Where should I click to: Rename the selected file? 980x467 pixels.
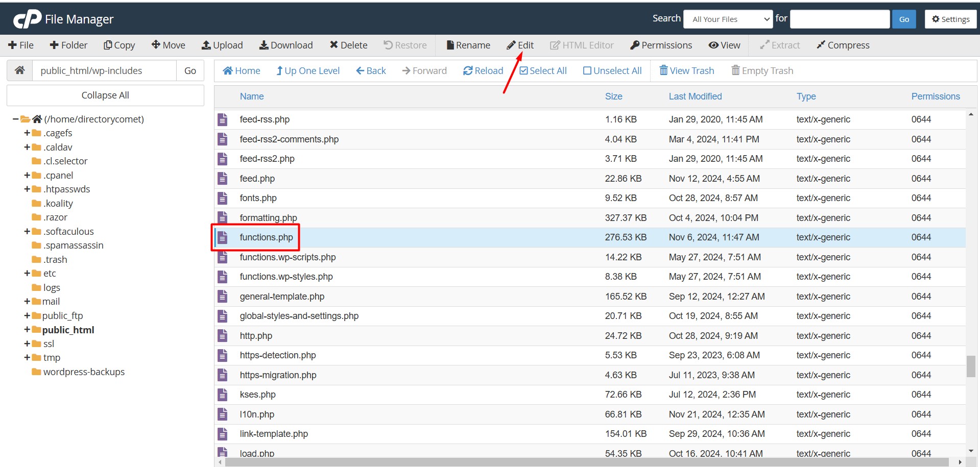pos(468,45)
